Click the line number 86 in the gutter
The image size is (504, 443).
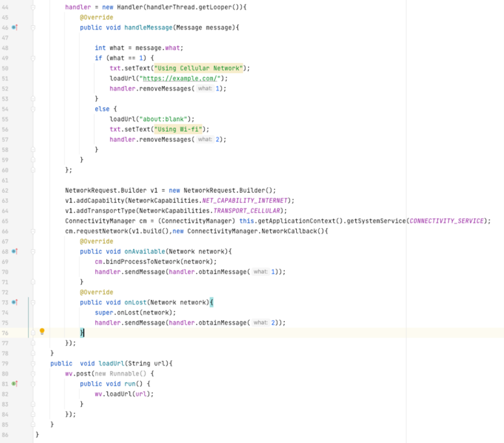pos(5,435)
